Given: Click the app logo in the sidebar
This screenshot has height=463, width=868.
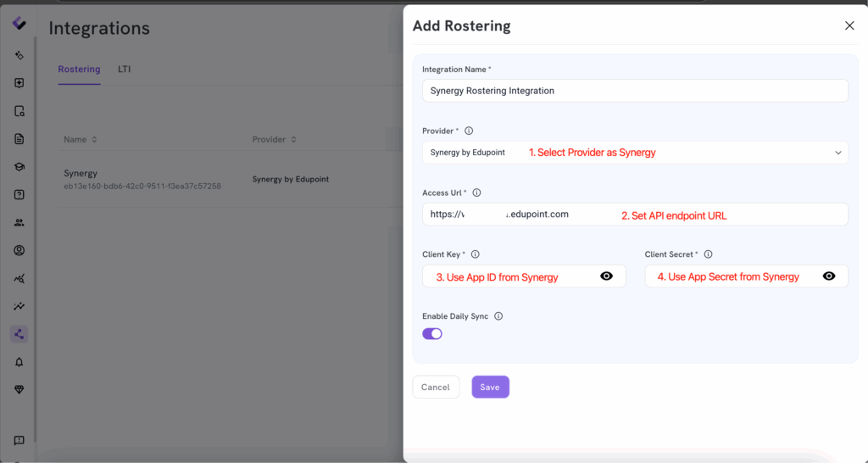Looking at the screenshot, I should 19,23.
